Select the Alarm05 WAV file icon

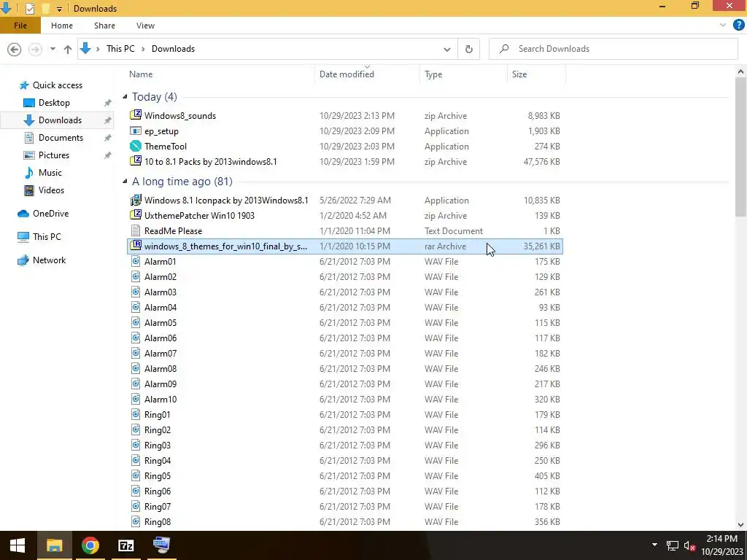pos(136,322)
